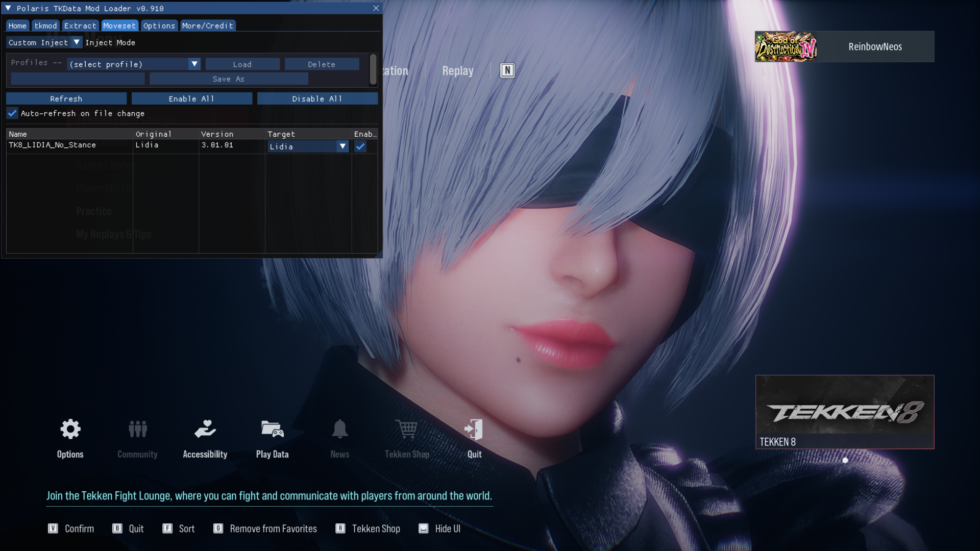Select the TK8_LIDIA_No_Stance mod row
Image resolution: width=980 pixels, height=551 pixels.
[x=192, y=145]
